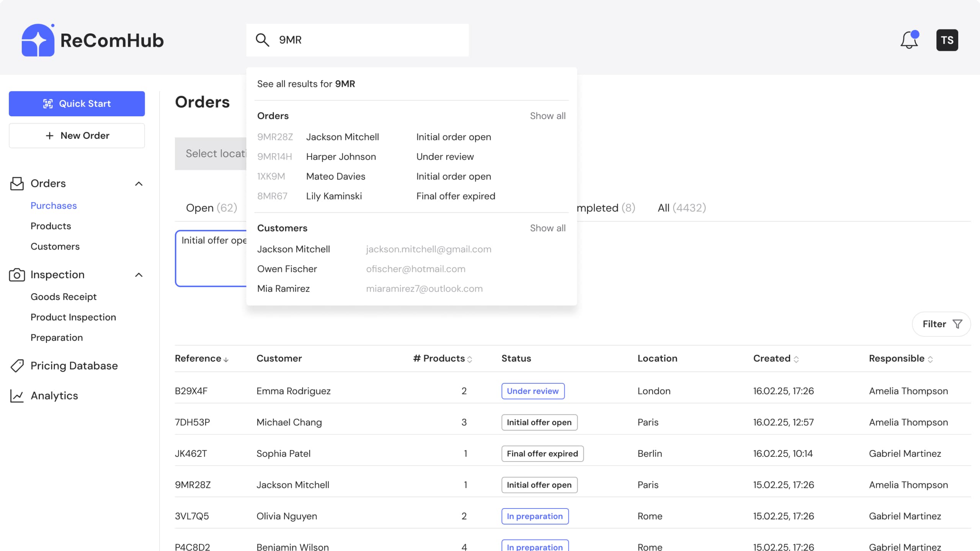Click the Filter funnel icon

[957, 324]
